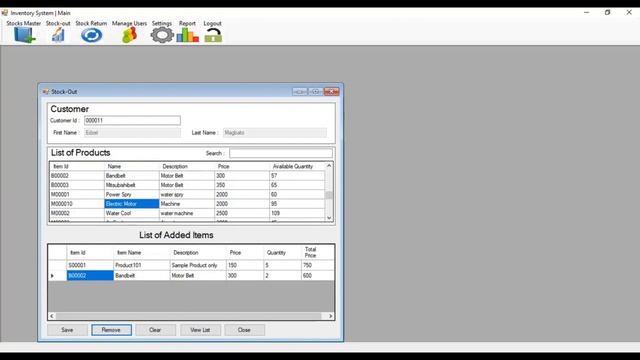The height and width of the screenshot is (360, 640).
Task: Click the Last Name field
Action: click(275, 133)
